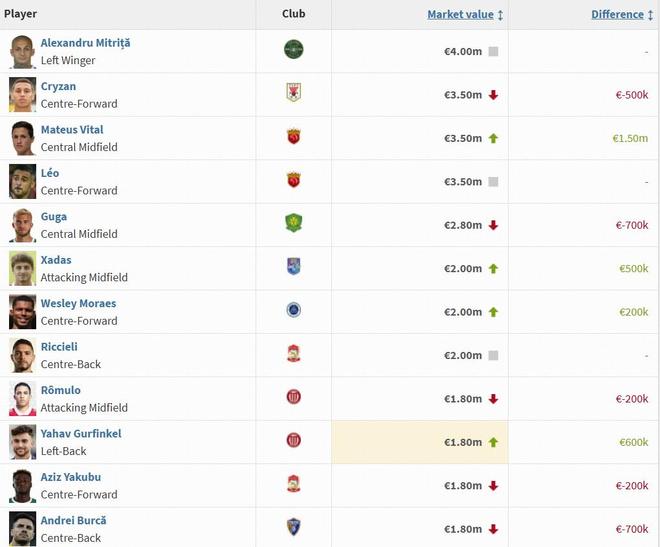Click Léo's player photo thumbnail
This screenshot has height=547, width=660.
click(22, 181)
